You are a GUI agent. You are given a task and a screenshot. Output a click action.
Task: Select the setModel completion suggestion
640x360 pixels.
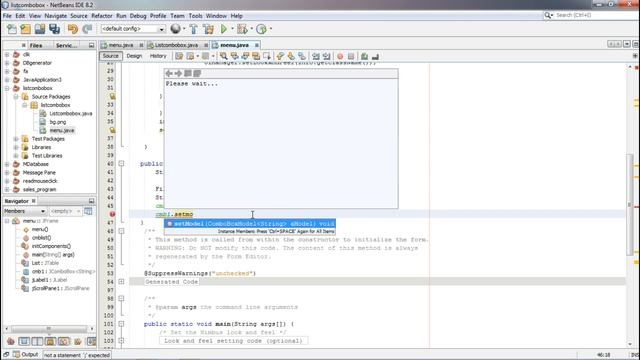(x=250, y=224)
